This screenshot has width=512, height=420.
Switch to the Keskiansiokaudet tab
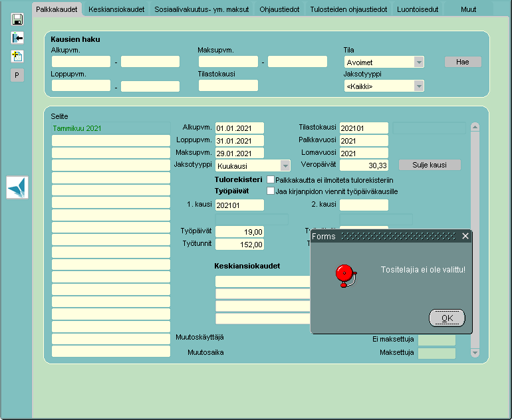pos(116,9)
